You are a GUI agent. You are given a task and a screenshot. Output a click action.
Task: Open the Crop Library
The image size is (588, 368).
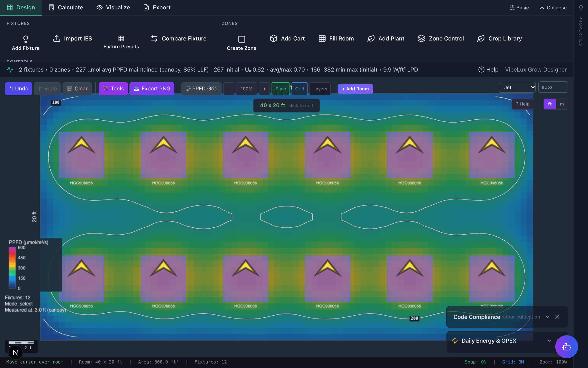point(499,38)
